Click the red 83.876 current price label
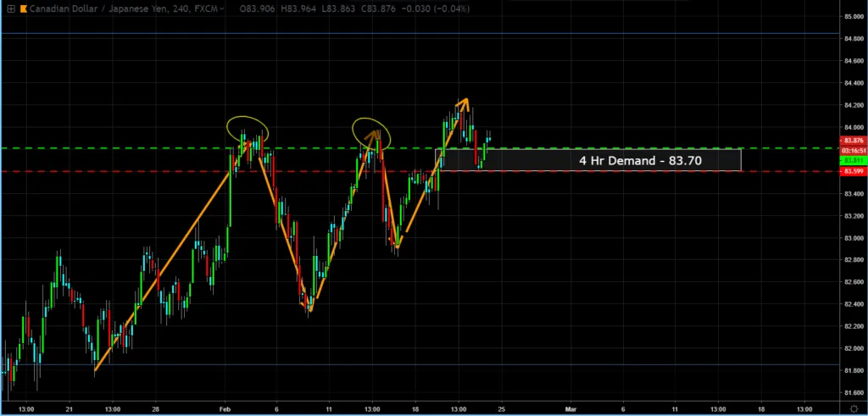This screenshot has width=868, height=416. [x=853, y=141]
